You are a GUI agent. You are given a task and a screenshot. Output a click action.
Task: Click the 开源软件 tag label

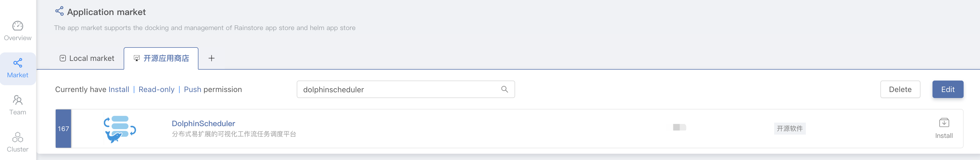point(789,129)
